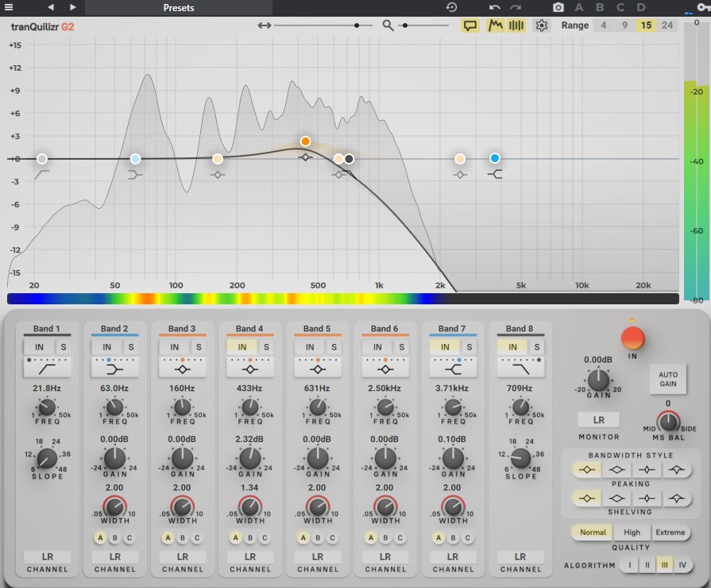The image size is (711, 588).
Task: Open Band 3 LR channel selector
Action: point(182,557)
